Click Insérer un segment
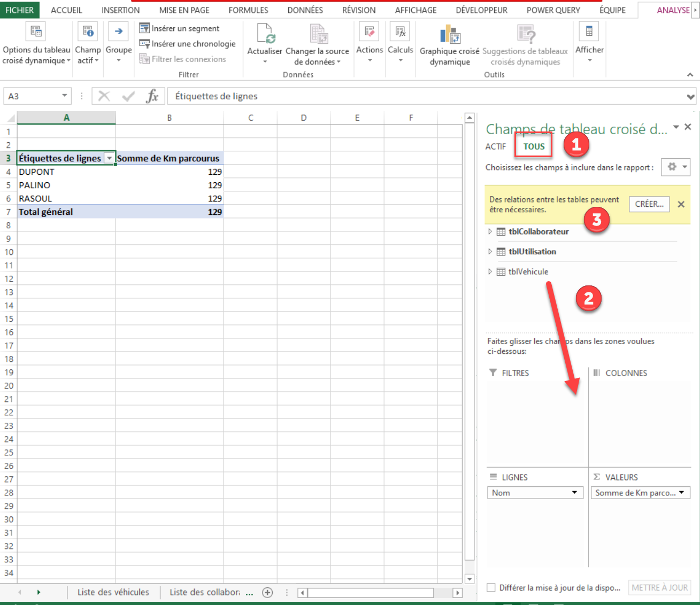This screenshot has width=700, height=605. click(179, 28)
